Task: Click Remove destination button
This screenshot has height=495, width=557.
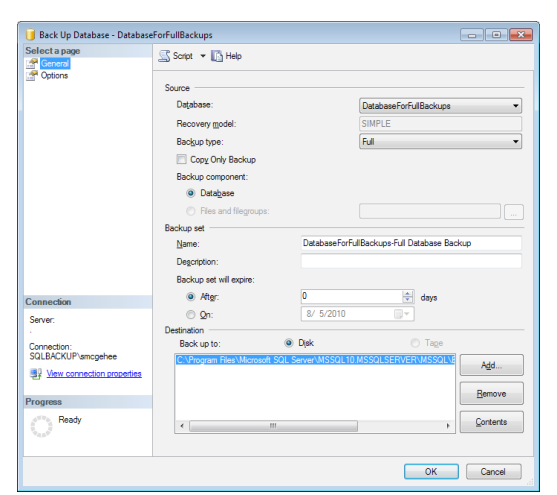Action: [x=491, y=393]
